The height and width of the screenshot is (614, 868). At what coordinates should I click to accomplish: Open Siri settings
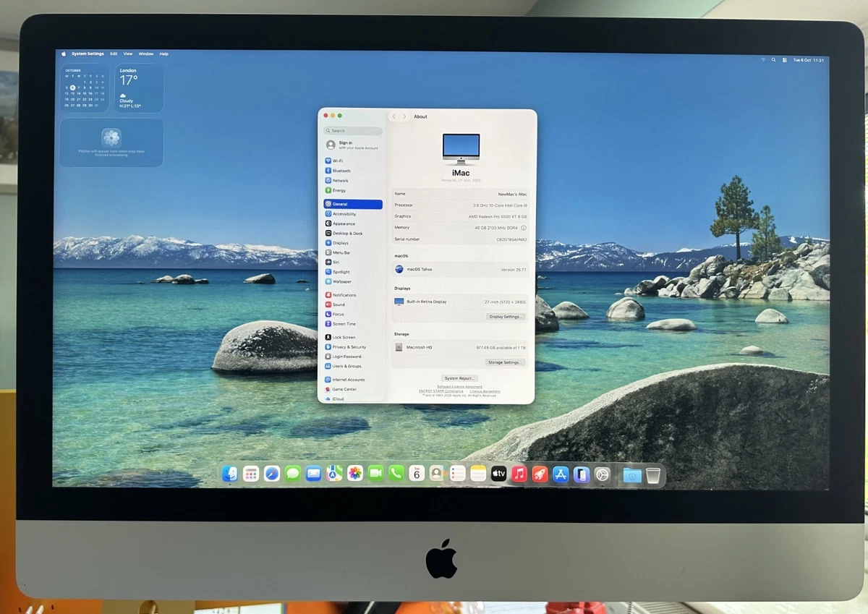(353, 262)
